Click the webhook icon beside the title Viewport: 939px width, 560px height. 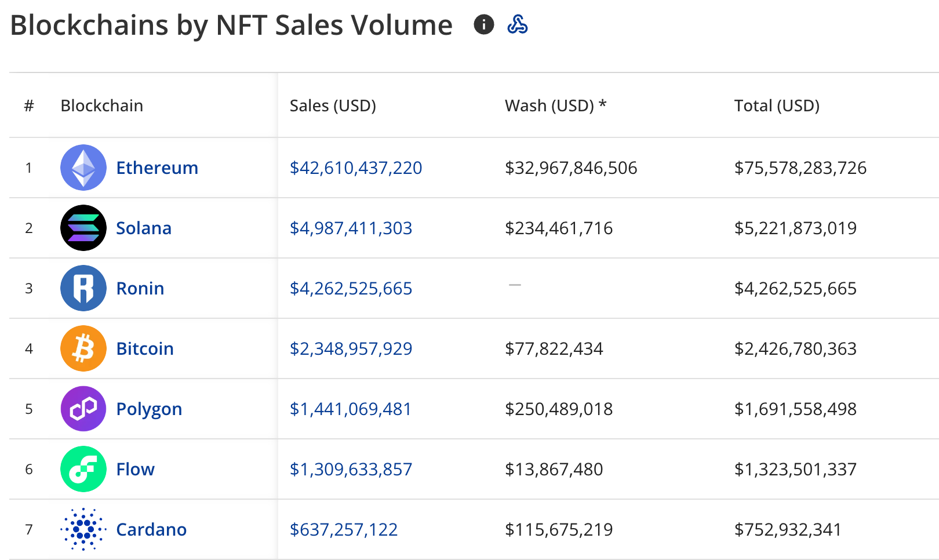(518, 24)
